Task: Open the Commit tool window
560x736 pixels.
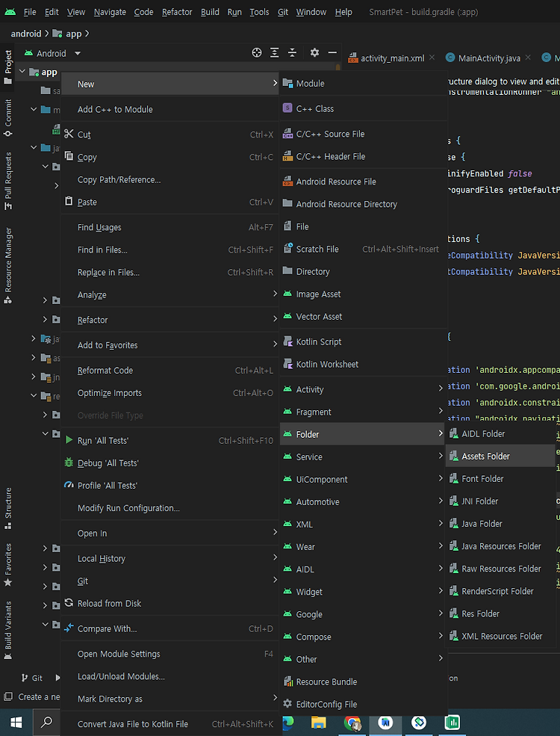Action: [x=7, y=118]
